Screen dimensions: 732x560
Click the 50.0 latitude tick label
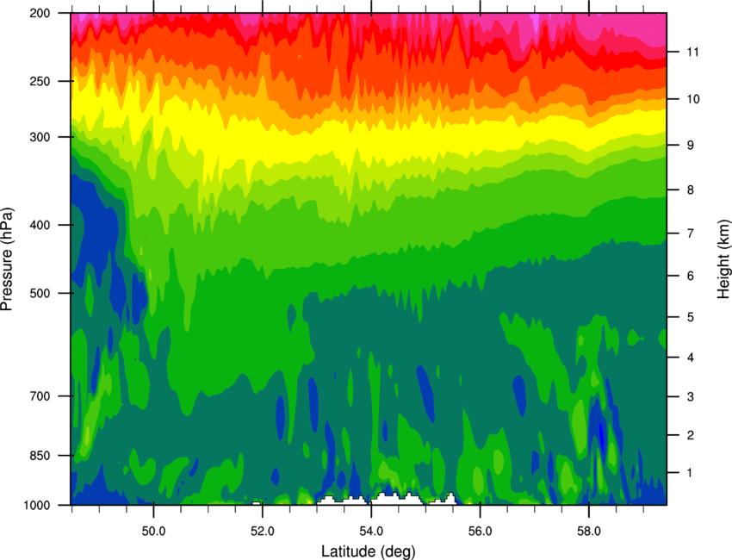click(x=153, y=531)
